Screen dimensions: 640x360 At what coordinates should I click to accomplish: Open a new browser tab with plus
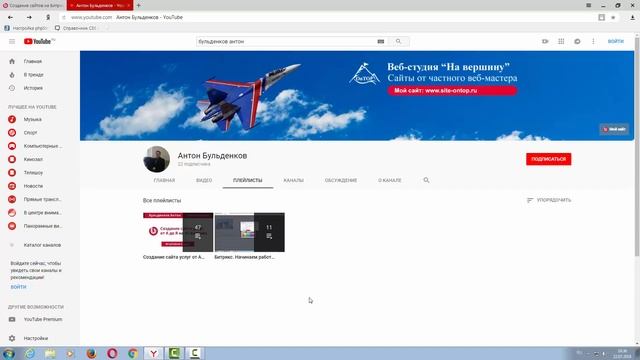(138, 5)
